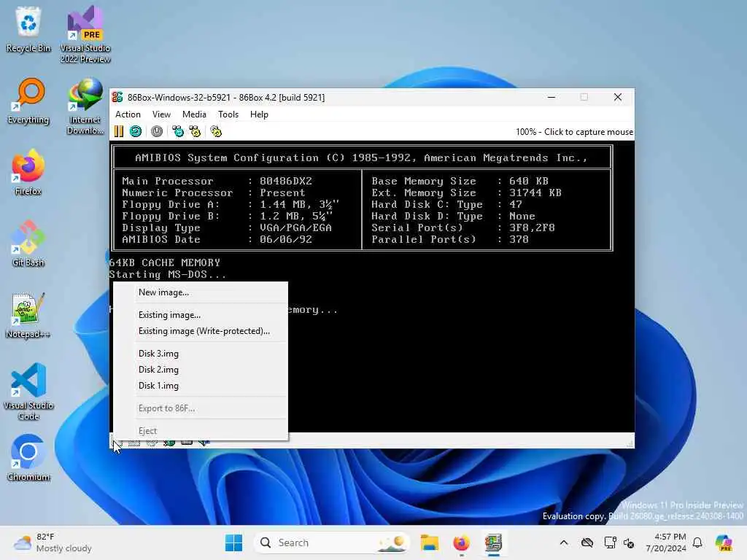Click the taskbar Search box
The image size is (747, 560).
(x=332, y=542)
